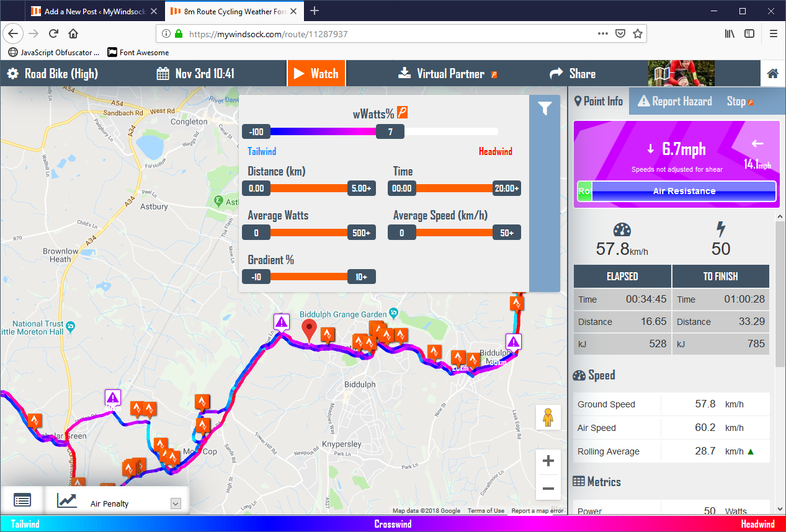Open the Air Penalty dropdown

(175, 504)
